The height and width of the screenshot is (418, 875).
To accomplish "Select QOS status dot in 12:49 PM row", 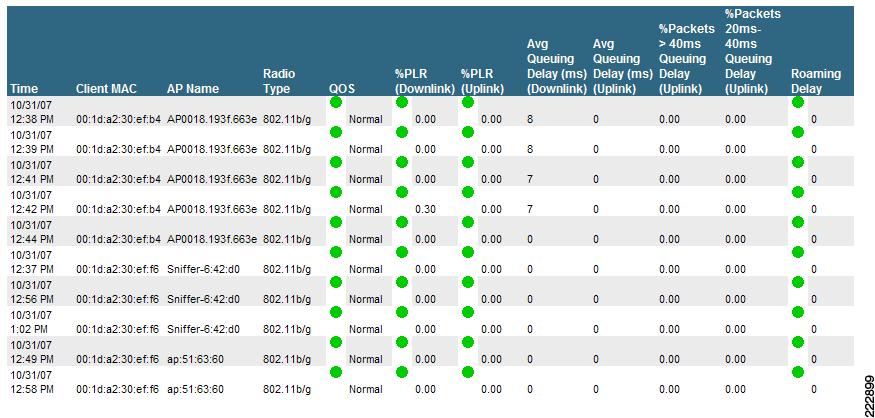I will point(335,342).
